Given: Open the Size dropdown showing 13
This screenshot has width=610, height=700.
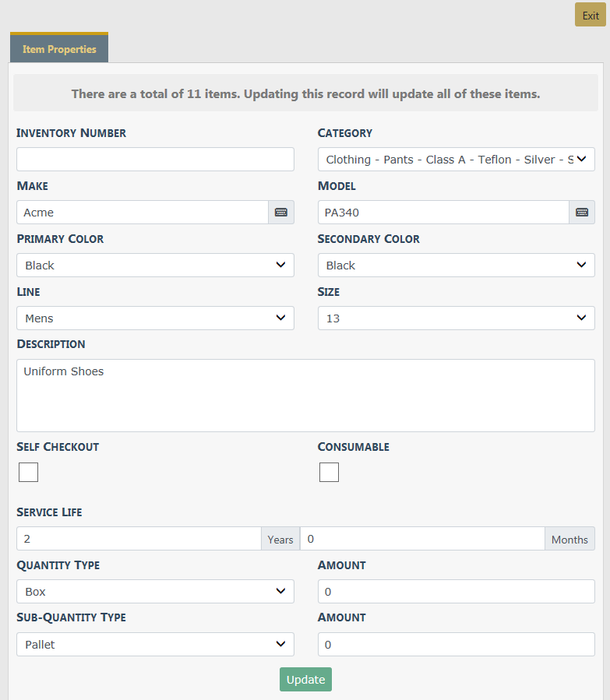Looking at the screenshot, I should point(456,318).
